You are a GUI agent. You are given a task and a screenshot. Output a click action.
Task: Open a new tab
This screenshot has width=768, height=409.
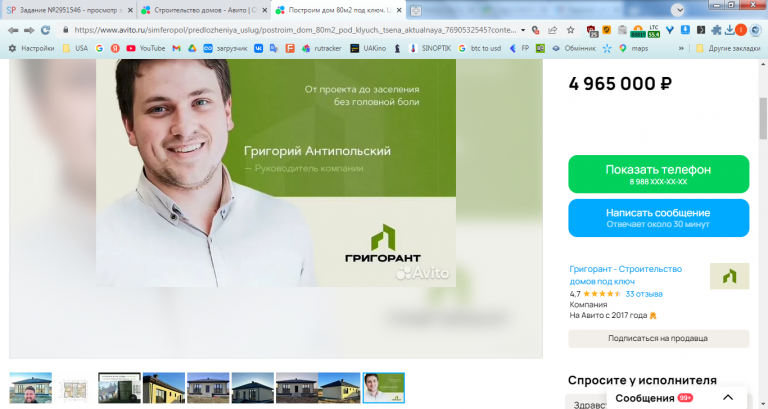pyautogui.click(x=415, y=10)
